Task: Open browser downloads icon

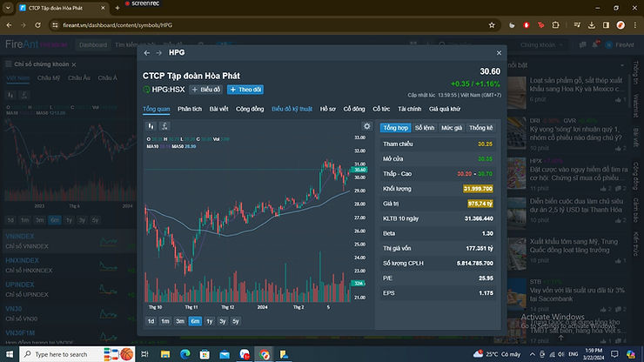Action: tap(592, 25)
